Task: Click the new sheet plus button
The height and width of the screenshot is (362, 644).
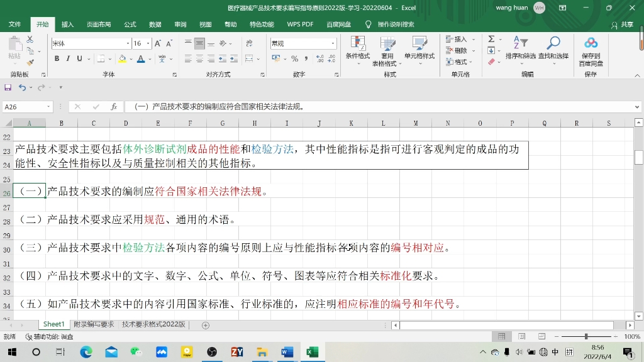Action: pos(206,325)
